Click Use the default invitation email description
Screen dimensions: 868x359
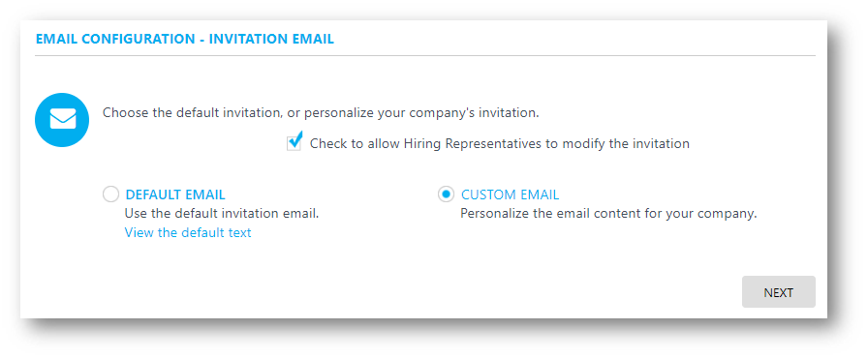pos(222,214)
